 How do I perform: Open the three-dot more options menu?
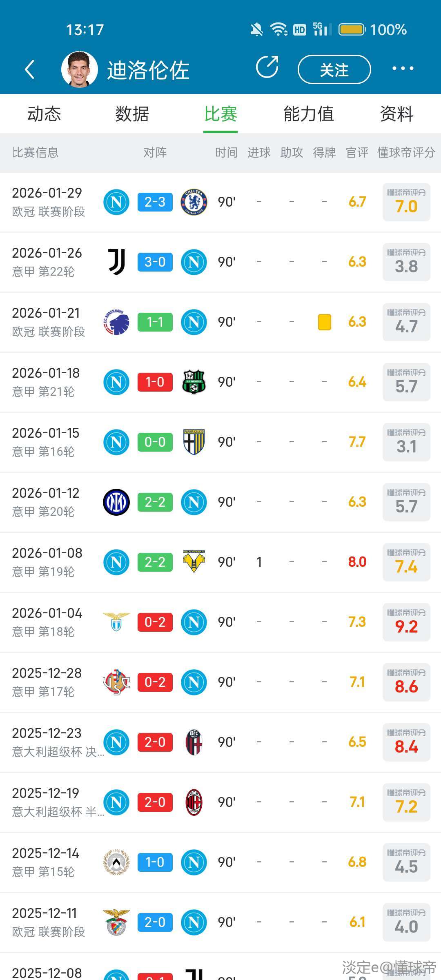403,69
